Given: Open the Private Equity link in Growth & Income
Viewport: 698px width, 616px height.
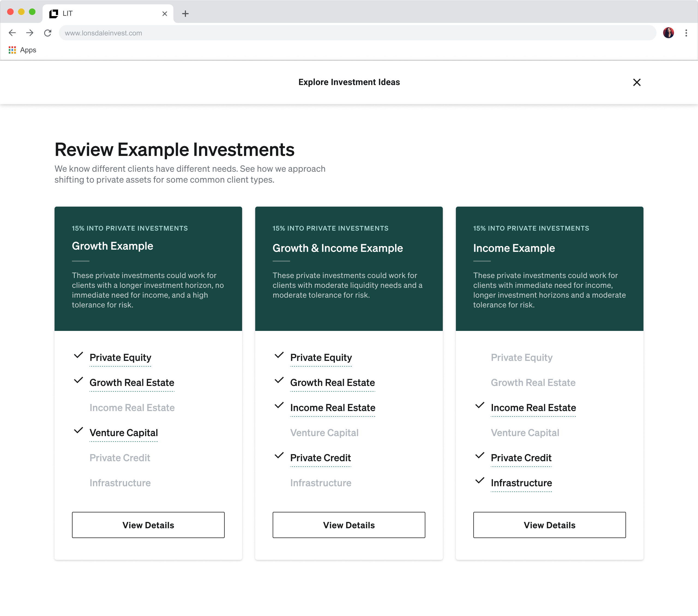Looking at the screenshot, I should click(321, 357).
